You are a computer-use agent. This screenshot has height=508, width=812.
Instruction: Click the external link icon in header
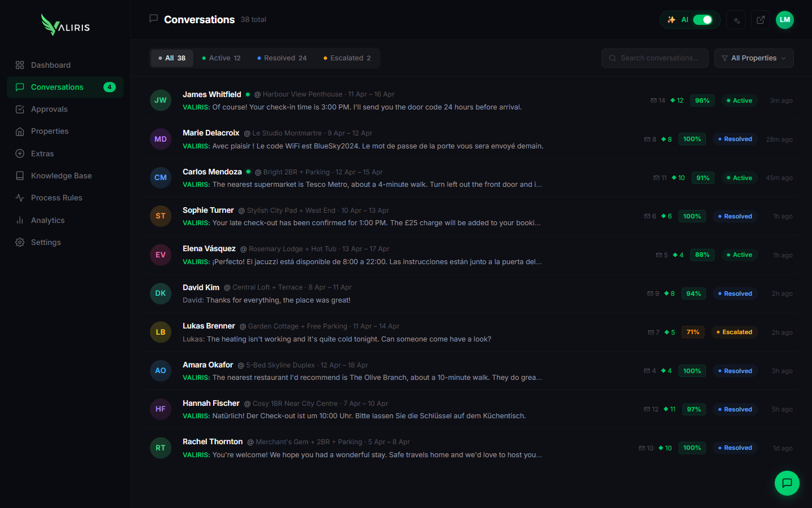761,20
